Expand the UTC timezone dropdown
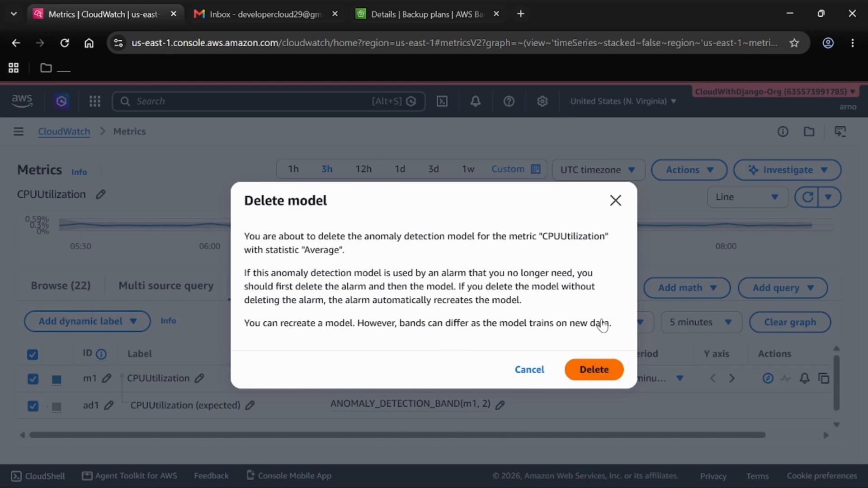 pos(598,170)
